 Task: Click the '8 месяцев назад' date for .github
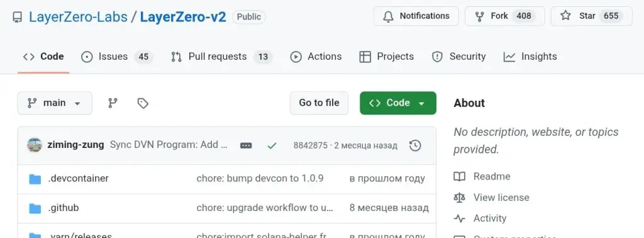tap(389, 208)
